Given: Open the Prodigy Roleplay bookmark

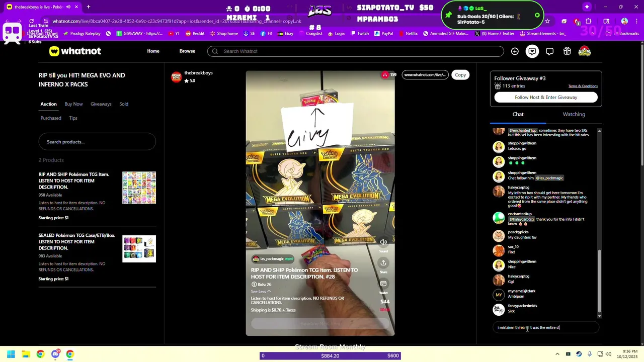Looking at the screenshot, I should (82, 34).
